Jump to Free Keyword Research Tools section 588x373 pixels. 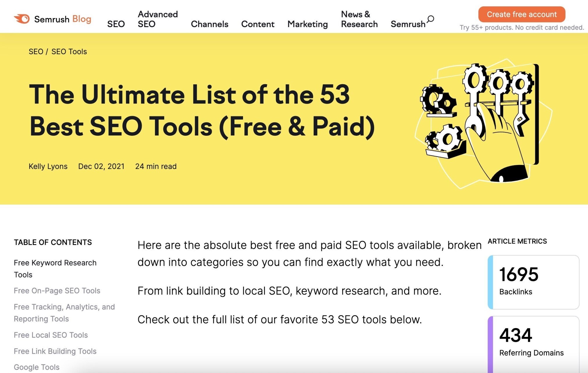coord(55,268)
